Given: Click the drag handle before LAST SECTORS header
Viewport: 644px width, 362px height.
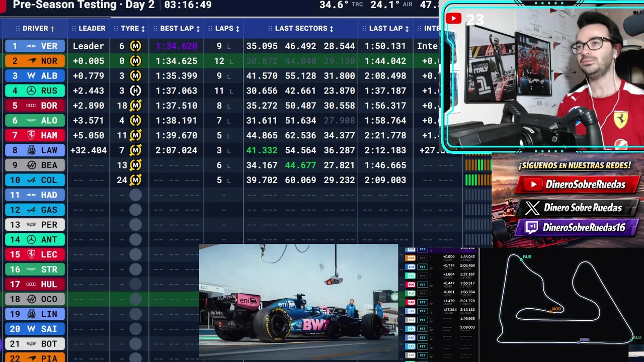Looking at the screenshot, I should (x=270, y=29).
